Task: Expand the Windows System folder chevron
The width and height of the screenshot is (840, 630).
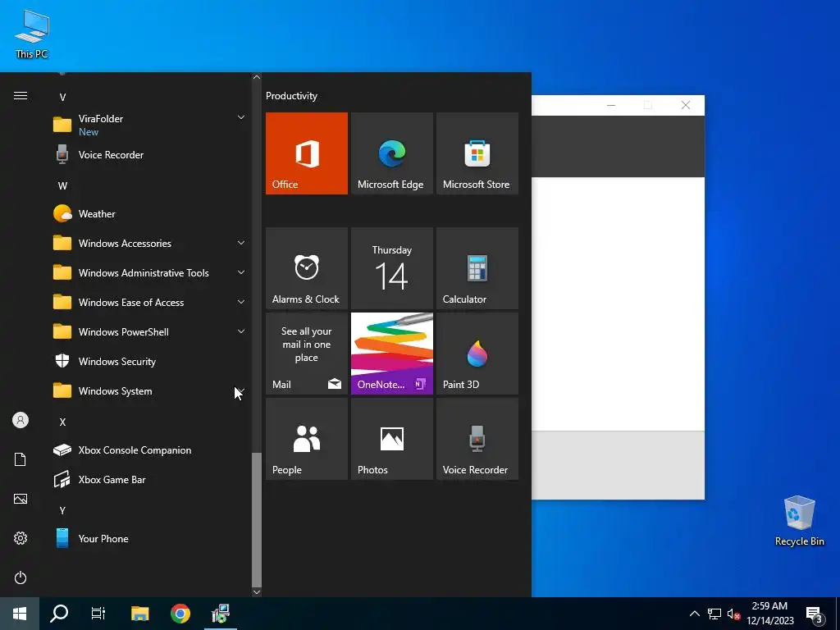Action: pyautogui.click(x=241, y=390)
